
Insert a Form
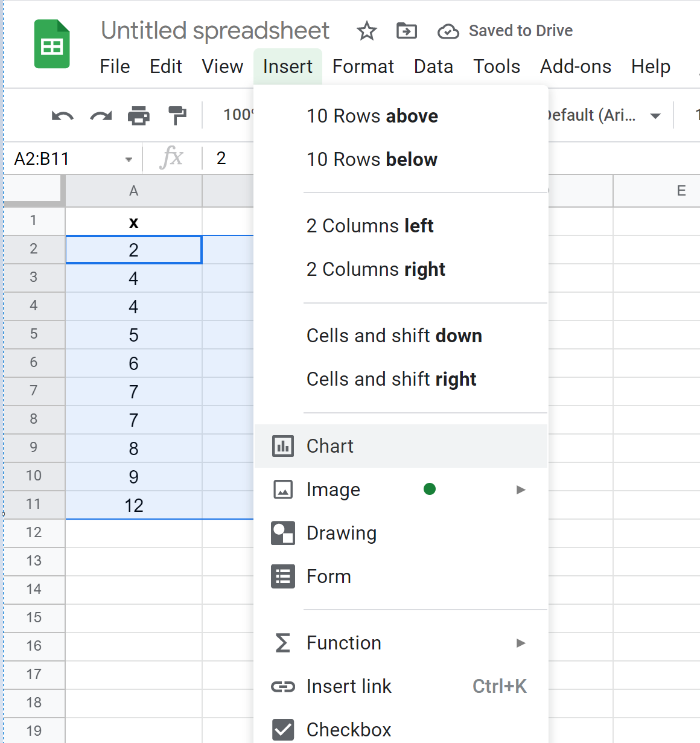(x=329, y=576)
